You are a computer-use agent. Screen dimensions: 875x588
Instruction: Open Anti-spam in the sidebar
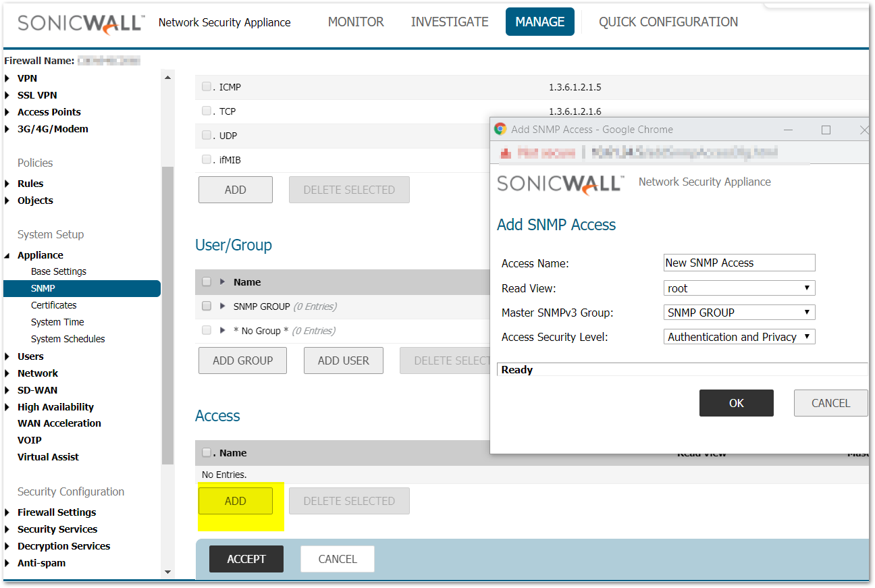41,563
